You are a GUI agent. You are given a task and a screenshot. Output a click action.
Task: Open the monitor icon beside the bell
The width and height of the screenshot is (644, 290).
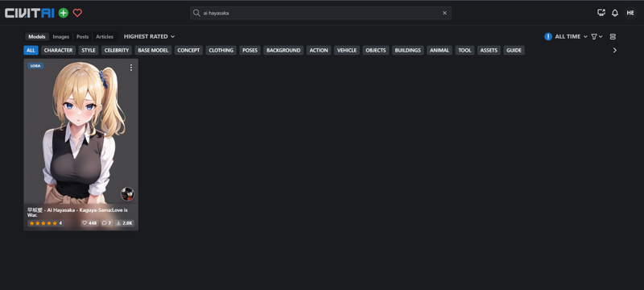(601, 13)
